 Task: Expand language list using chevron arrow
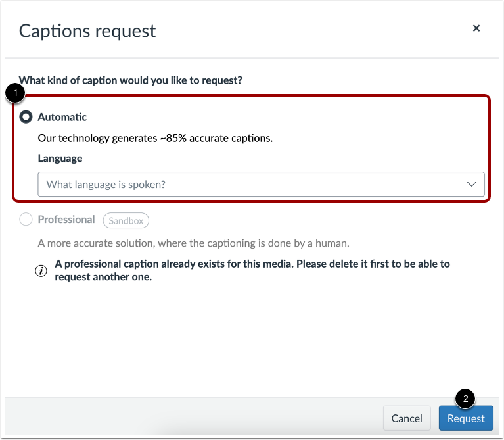471,185
